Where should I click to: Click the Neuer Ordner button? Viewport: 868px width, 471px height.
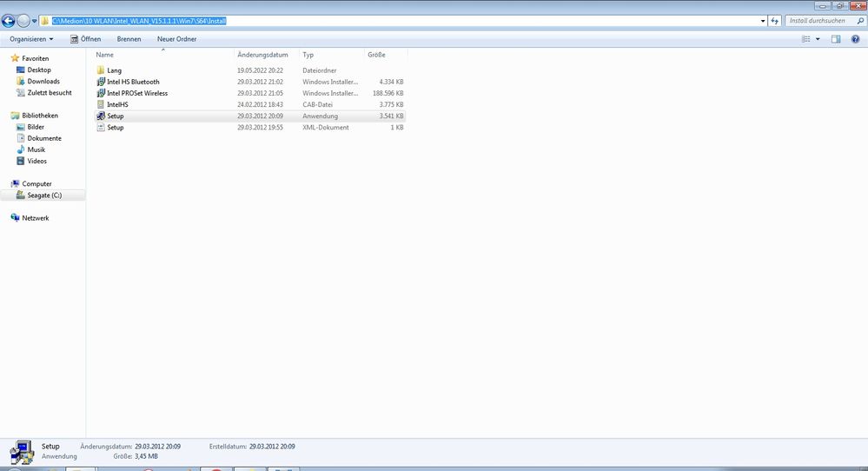pyautogui.click(x=176, y=39)
